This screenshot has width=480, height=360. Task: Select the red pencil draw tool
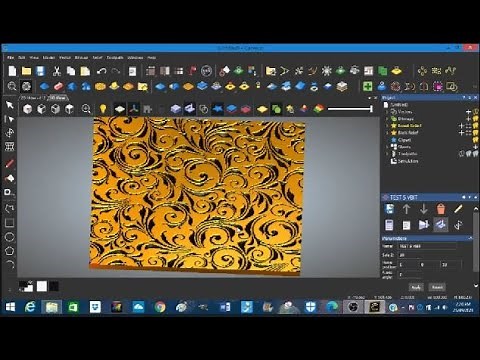click(x=10, y=163)
